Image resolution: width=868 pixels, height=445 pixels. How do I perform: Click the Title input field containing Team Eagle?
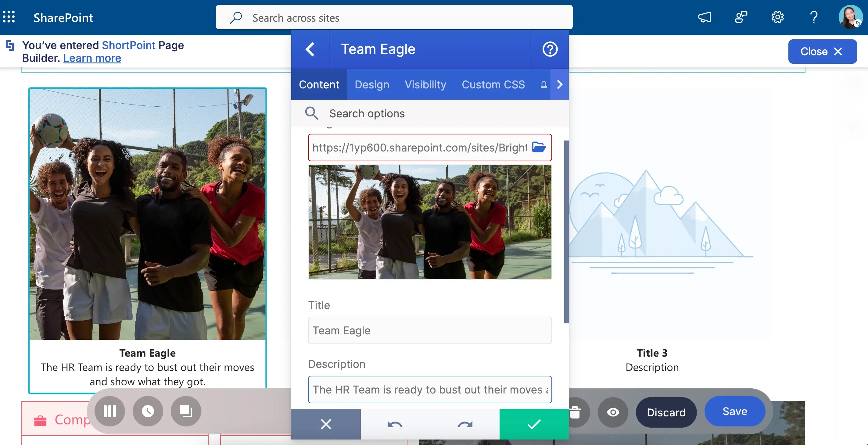pos(430,330)
